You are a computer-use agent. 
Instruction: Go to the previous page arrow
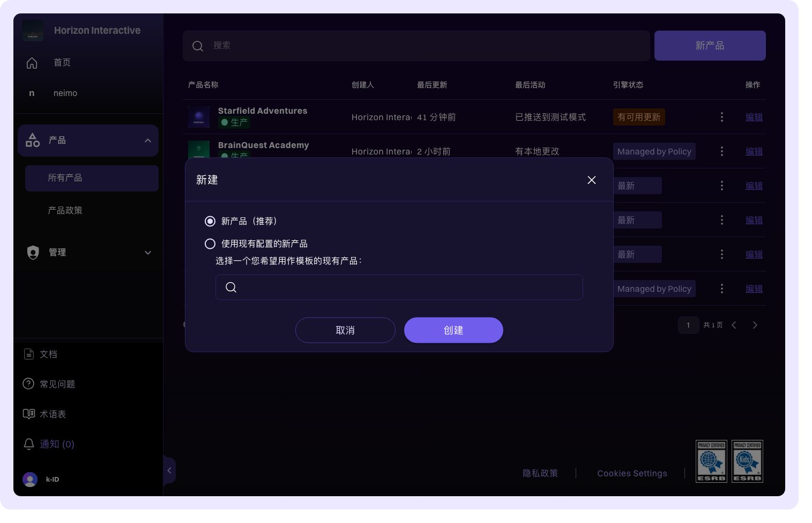tap(734, 325)
